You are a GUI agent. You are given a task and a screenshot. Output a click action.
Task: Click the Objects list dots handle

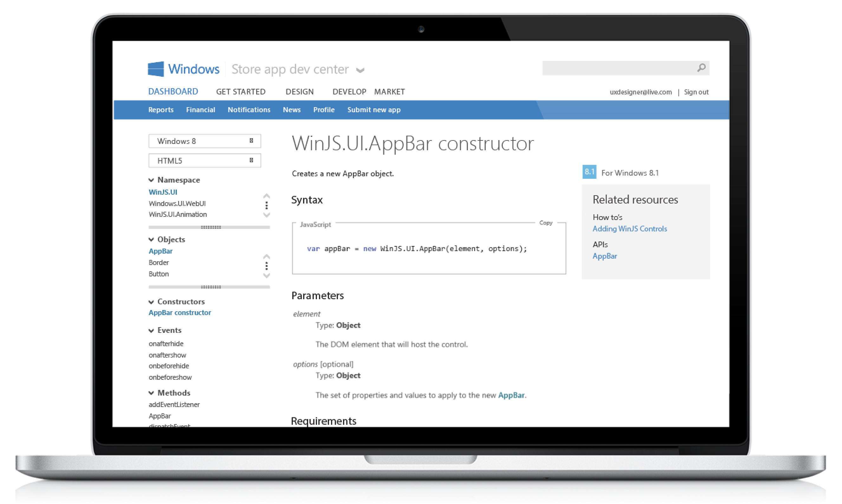(x=267, y=266)
